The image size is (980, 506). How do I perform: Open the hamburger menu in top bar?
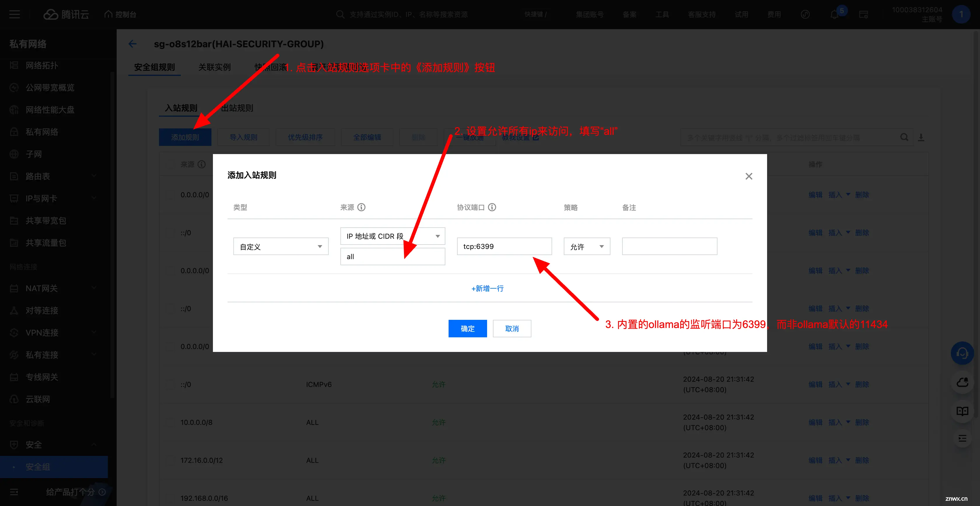15,15
